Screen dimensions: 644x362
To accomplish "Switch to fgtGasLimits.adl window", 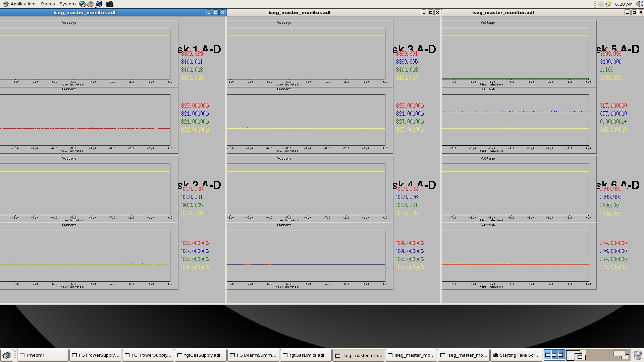I will 306,355.
